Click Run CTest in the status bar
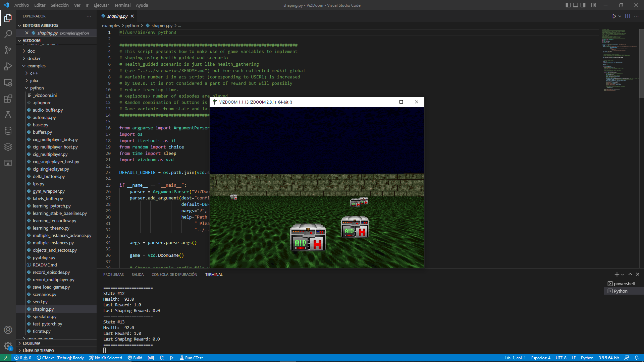The height and width of the screenshot is (362, 644). click(191, 358)
